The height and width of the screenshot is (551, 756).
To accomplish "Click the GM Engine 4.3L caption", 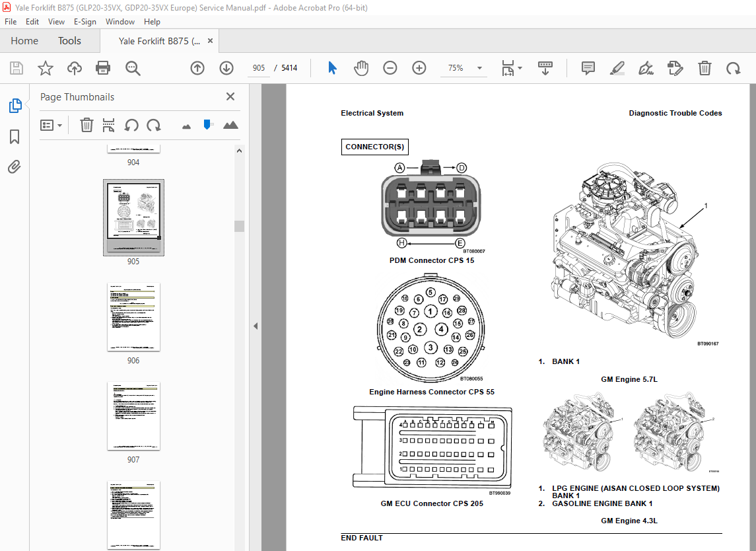I will click(629, 521).
